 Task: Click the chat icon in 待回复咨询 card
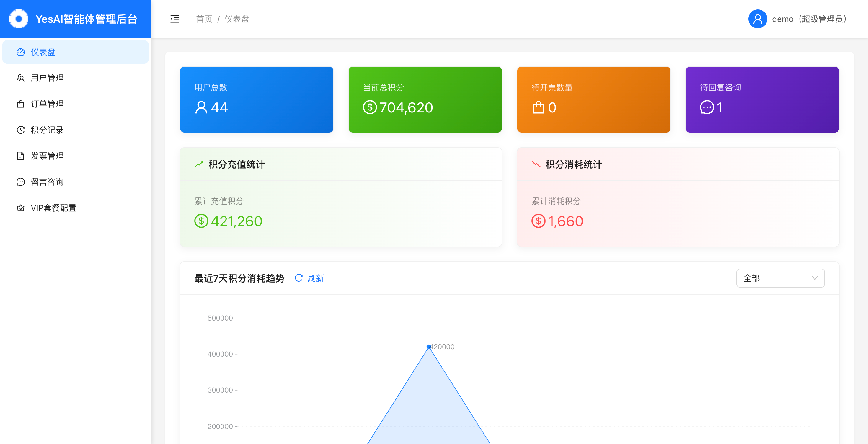coord(707,107)
